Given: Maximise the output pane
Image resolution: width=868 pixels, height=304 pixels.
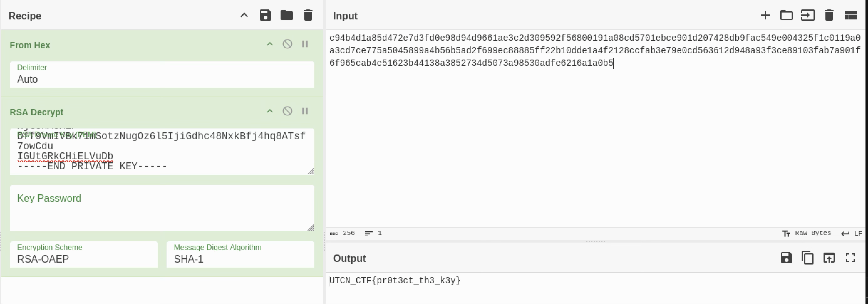Looking at the screenshot, I should tap(850, 258).
